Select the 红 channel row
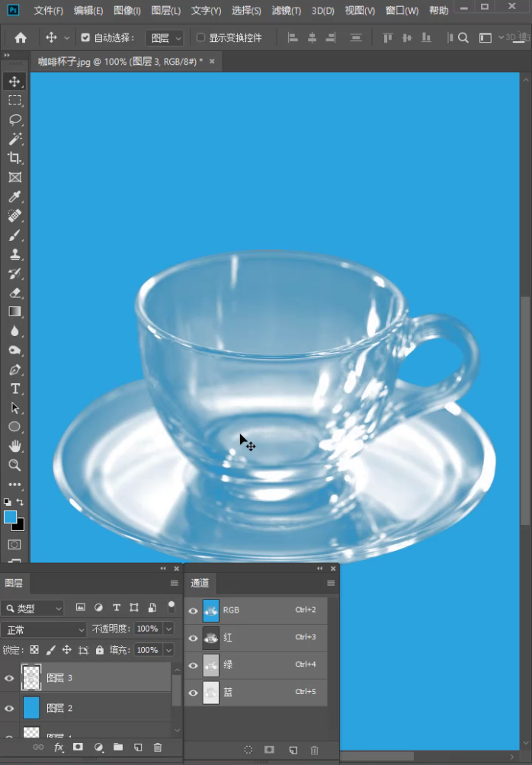 tap(256, 639)
